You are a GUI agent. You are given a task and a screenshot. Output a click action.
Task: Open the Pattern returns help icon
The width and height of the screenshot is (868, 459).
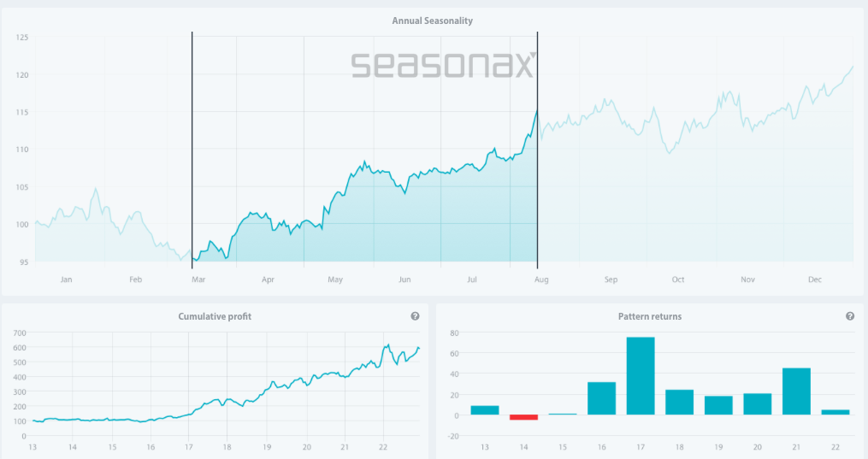point(850,316)
